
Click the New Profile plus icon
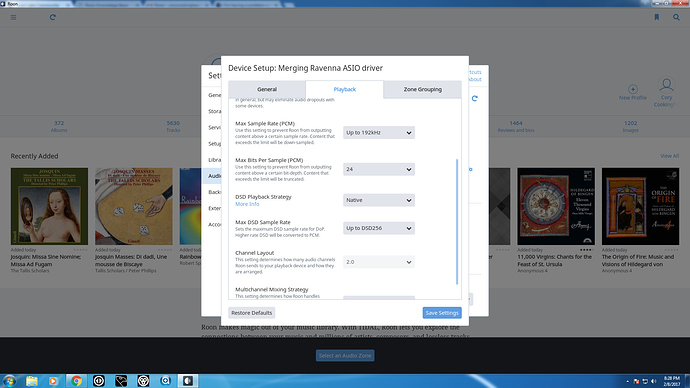click(633, 89)
